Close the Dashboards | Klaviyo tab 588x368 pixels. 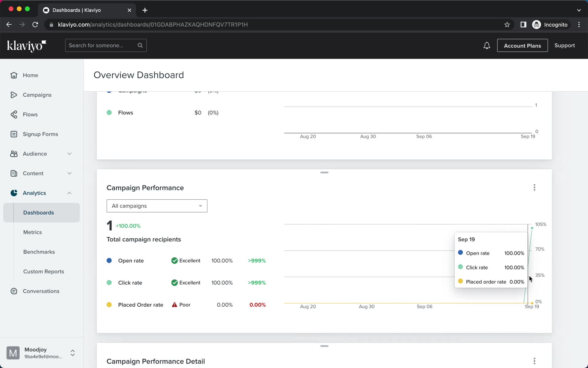pyautogui.click(x=129, y=10)
